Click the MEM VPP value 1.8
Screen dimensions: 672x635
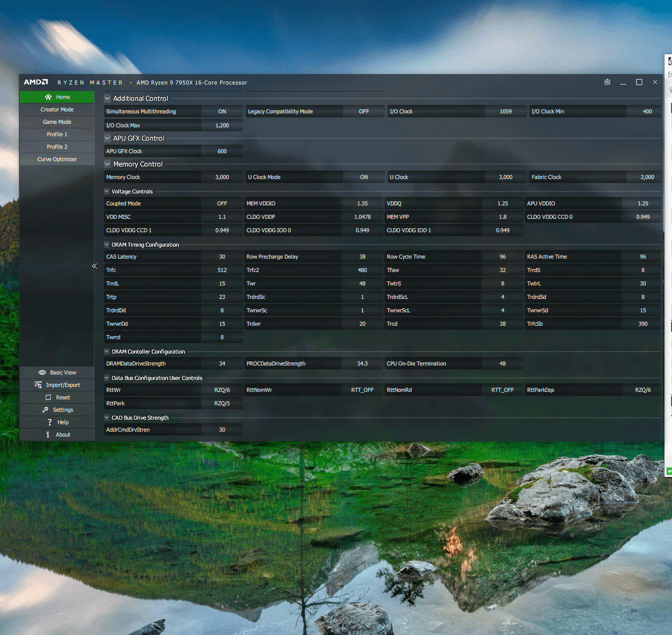503,217
